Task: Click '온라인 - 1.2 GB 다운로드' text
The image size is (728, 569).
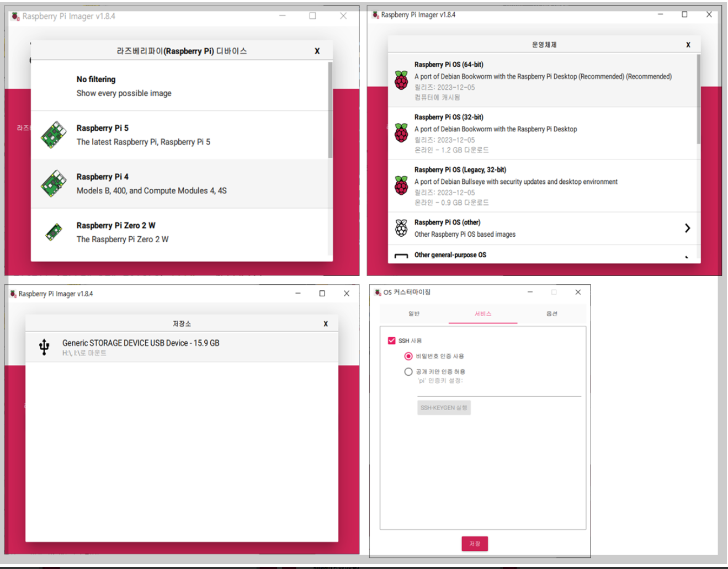Action: (x=451, y=150)
